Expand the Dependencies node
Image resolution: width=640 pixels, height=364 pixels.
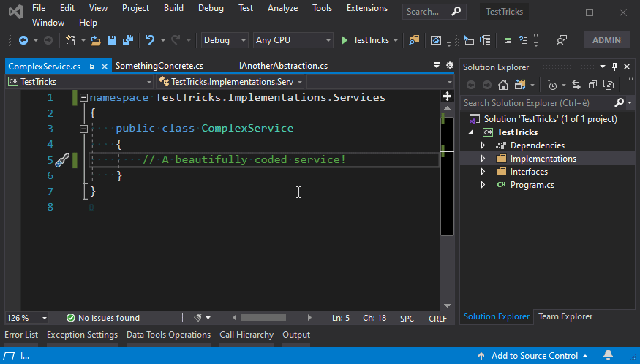[483, 145]
